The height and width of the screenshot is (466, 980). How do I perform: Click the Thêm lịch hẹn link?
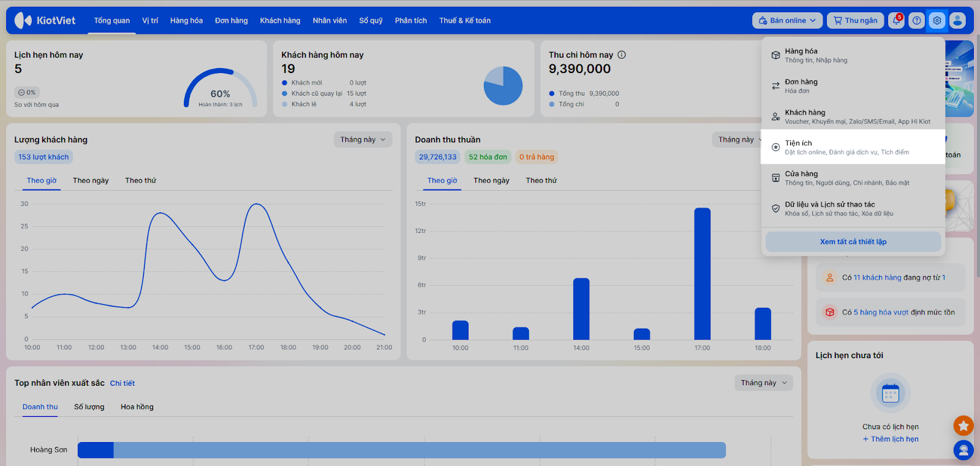point(891,439)
